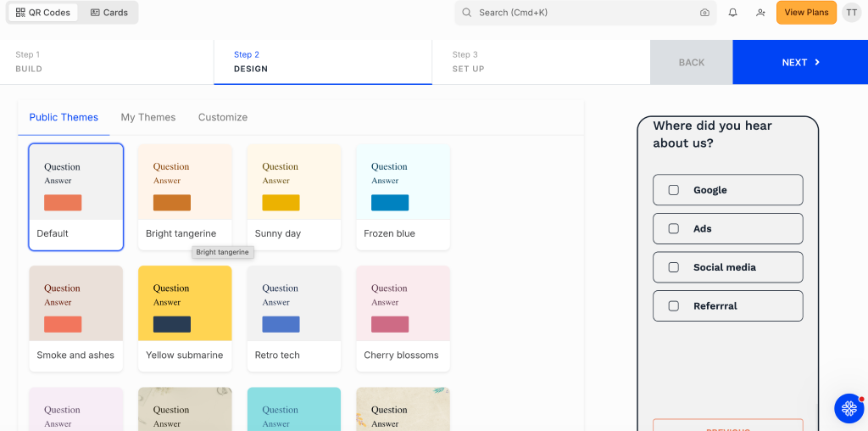Select the Frozen blue theme
The image size is (868, 431).
pyautogui.click(x=403, y=197)
